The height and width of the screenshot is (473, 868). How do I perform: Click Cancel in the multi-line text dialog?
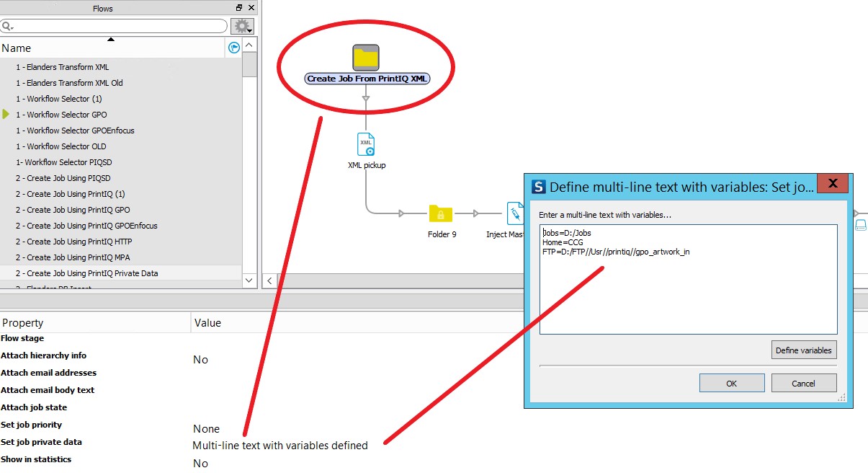click(803, 383)
